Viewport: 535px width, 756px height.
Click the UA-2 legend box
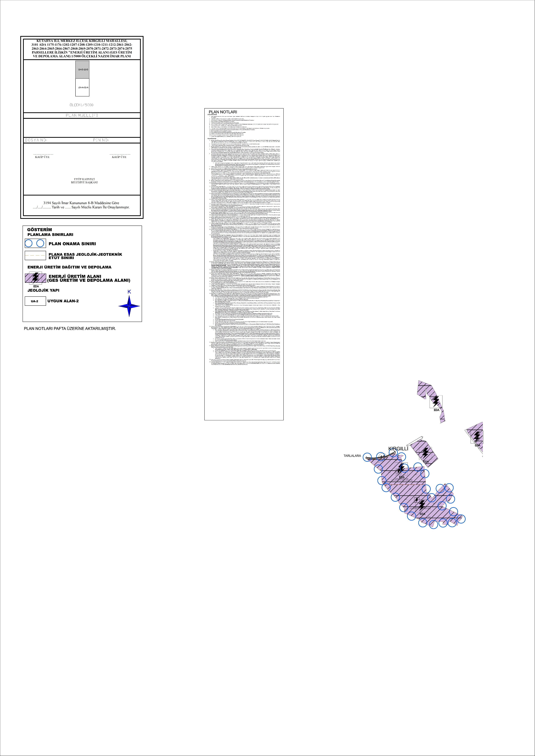pos(35,301)
